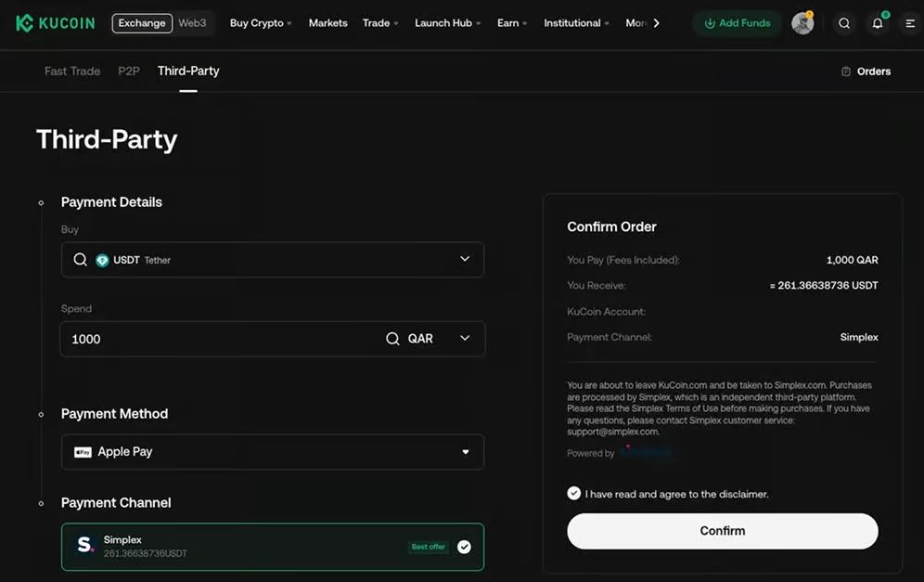Viewport: 924px width, 582px height.
Task: Expand the Buy cryptocurrency dropdown arrow
Action: coord(465,259)
